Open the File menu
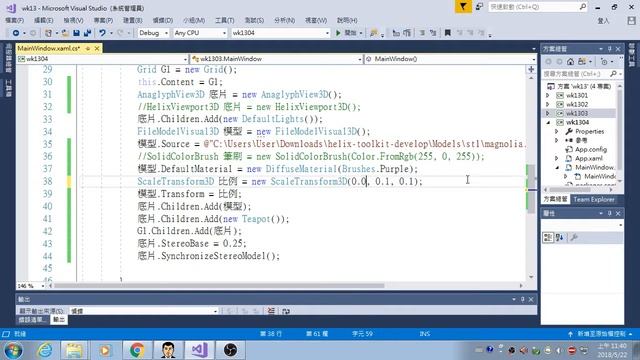The width and height of the screenshot is (640, 360). (x=15, y=20)
